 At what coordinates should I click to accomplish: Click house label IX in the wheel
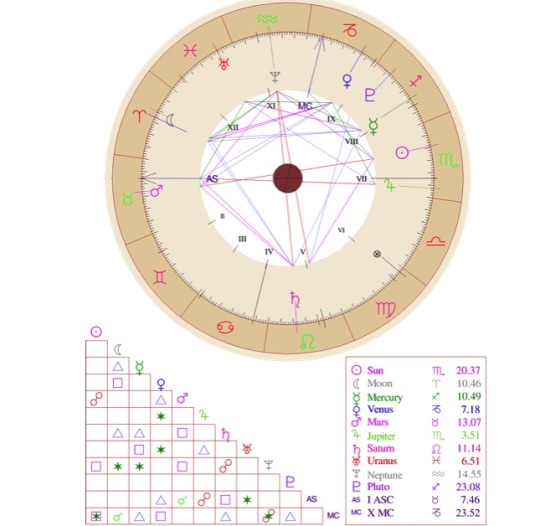[x=331, y=119]
